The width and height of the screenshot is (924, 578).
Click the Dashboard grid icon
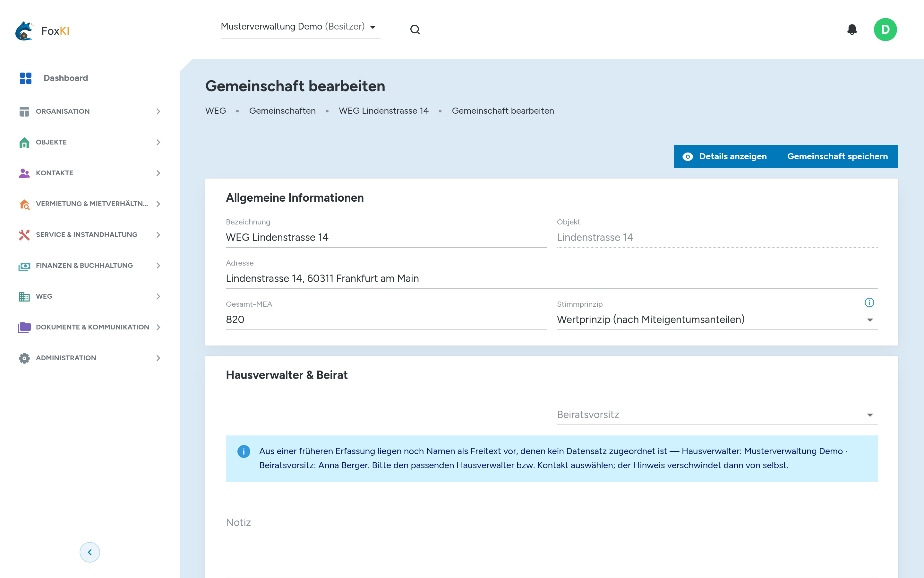pyautogui.click(x=26, y=78)
